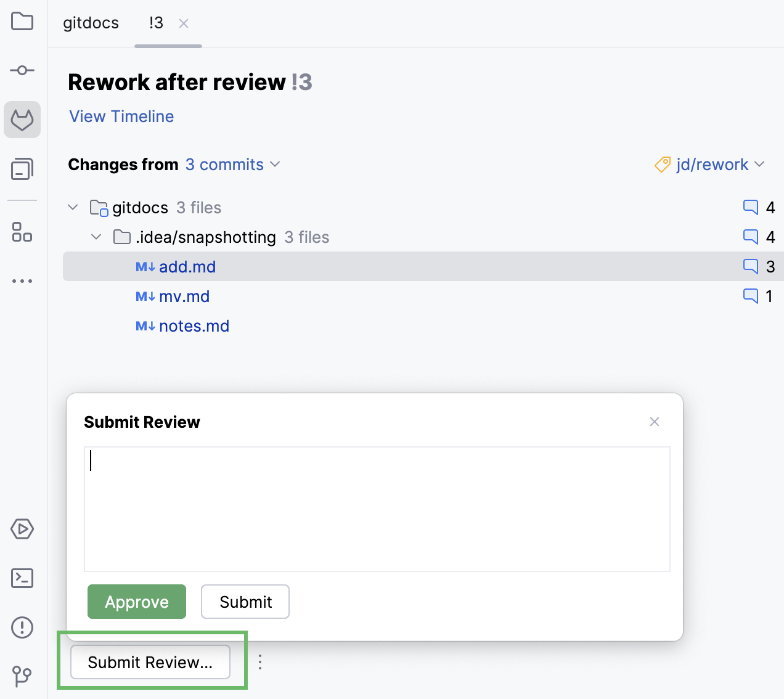The image size is (784, 699).
Task: Click the comment count icon on mv.md
Action: tap(750, 296)
